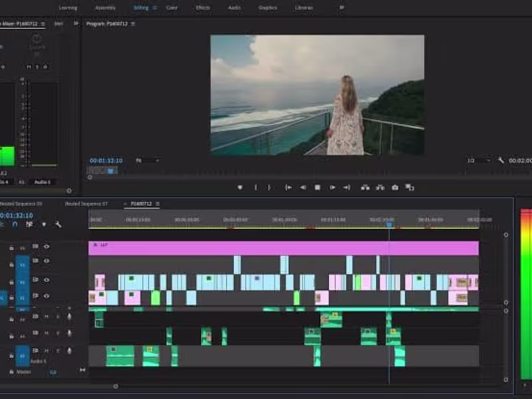Screen dimensions: 532x399
Task: Mute audio track A3
Action: 47,317
